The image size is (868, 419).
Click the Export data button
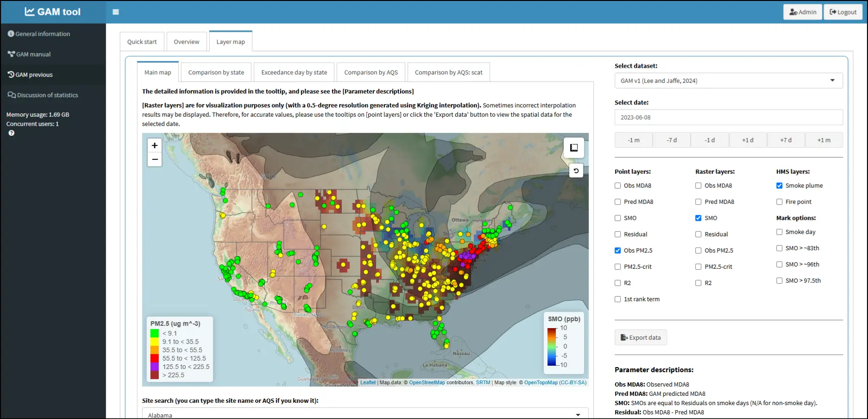pos(641,337)
